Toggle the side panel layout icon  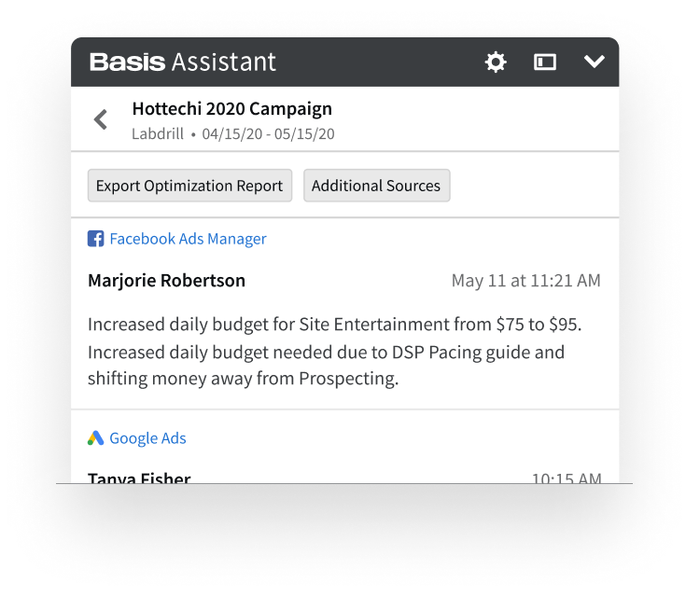click(x=545, y=62)
